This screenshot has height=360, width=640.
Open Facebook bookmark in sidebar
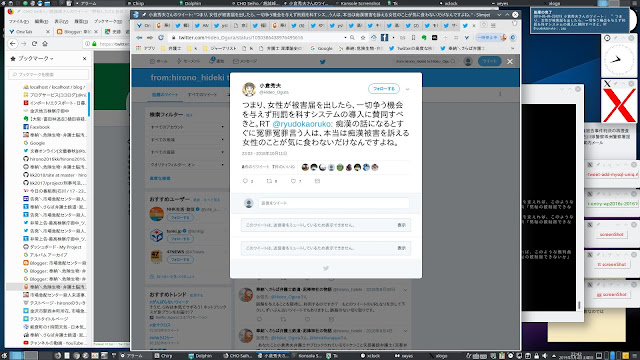pos(37,127)
